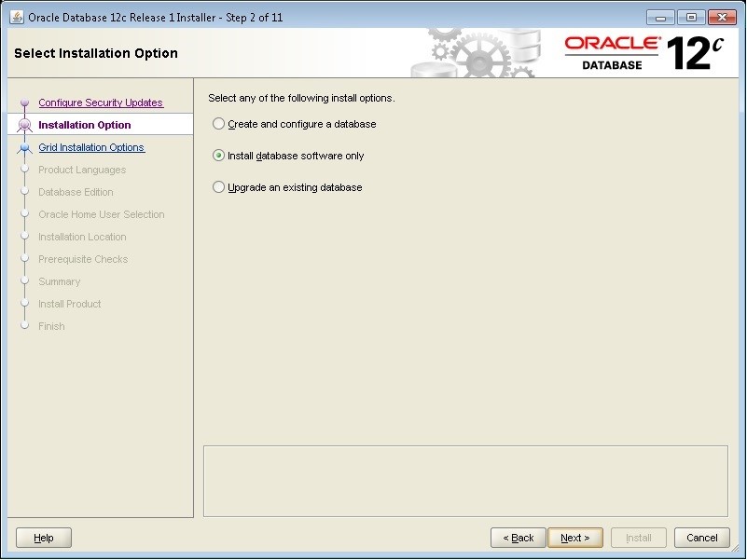The height and width of the screenshot is (560, 747).
Task: Click the 'Select Installation Option' heading
Action: click(x=96, y=53)
